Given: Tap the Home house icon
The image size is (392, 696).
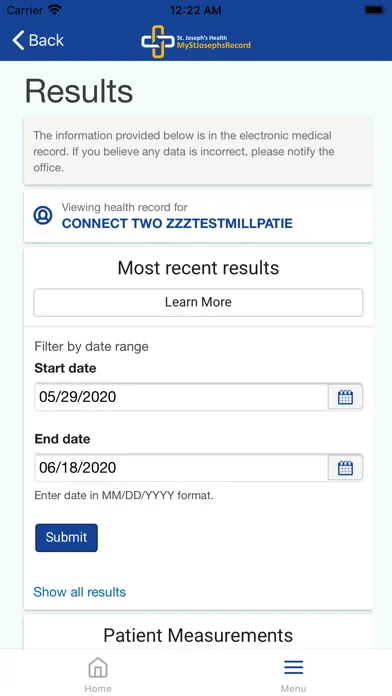Looking at the screenshot, I should (98, 667).
